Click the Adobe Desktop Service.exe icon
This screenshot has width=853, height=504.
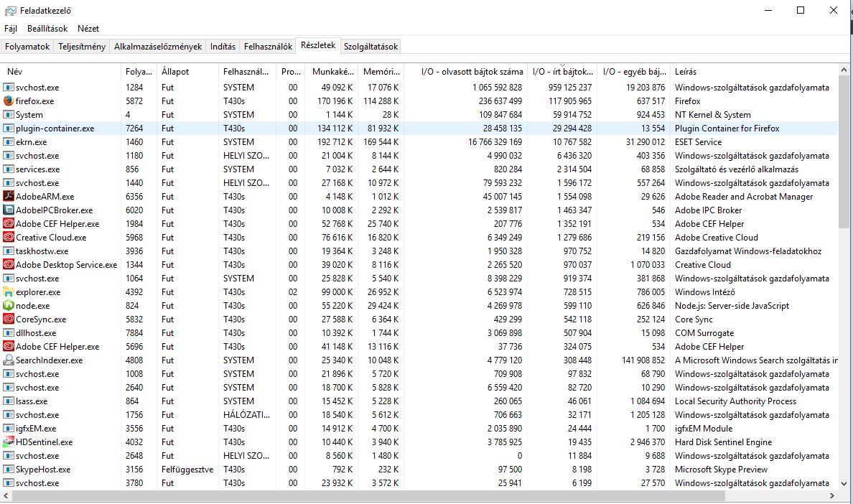point(8,265)
